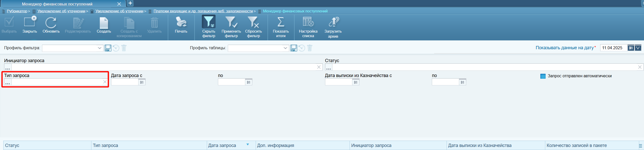Open a new tab with plus button
This screenshot has height=150, width=644.
click(x=130, y=3)
